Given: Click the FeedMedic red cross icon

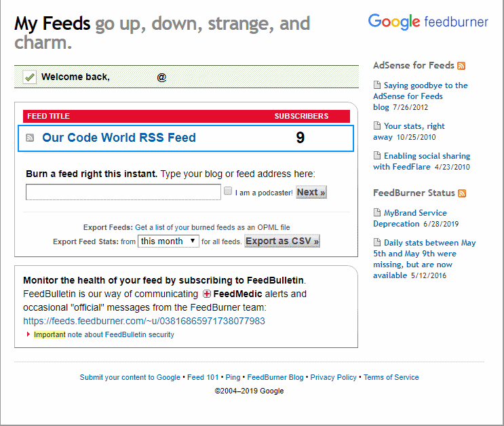Looking at the screenshot, I should coord(207,294).
